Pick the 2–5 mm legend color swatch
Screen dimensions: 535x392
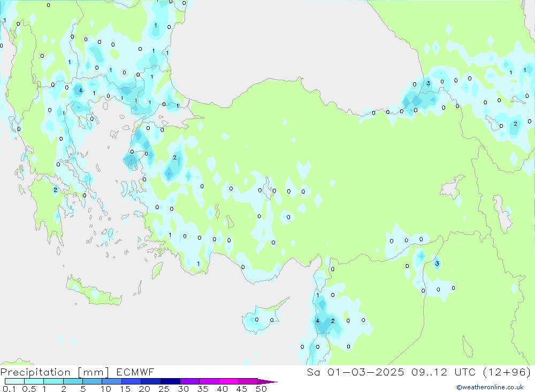tap(73, 381)
